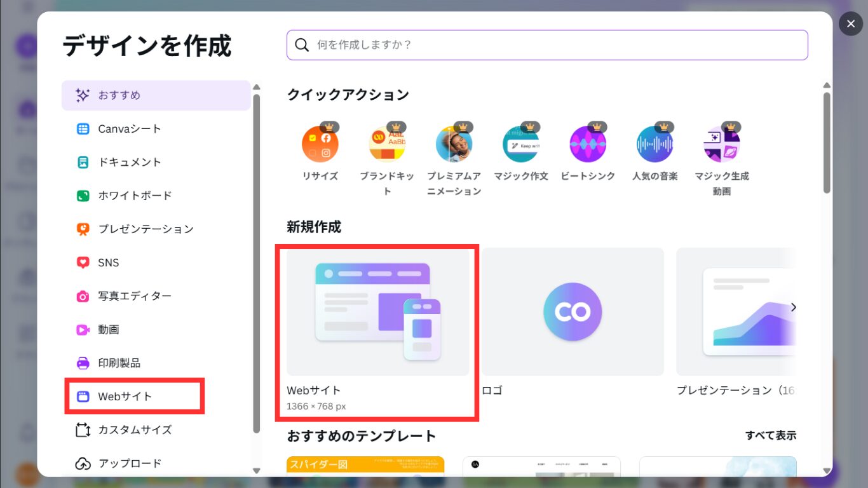
Task: Open the Webサイト category in sidebar
Action: (156, 396)
